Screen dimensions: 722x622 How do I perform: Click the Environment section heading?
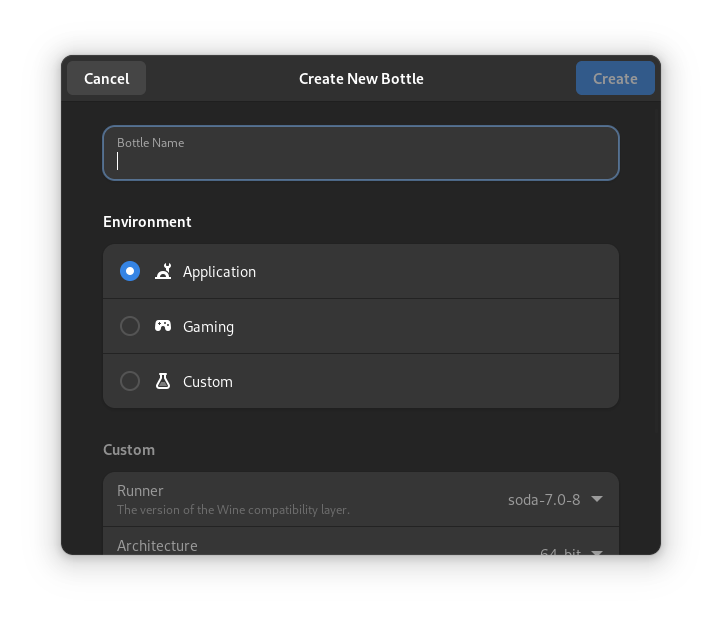tap(147, 222)
